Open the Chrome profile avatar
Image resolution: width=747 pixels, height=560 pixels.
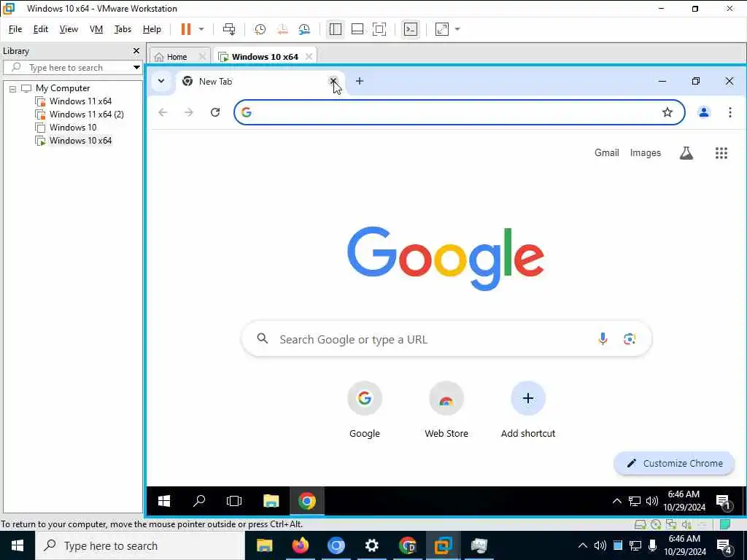(704, 112)
